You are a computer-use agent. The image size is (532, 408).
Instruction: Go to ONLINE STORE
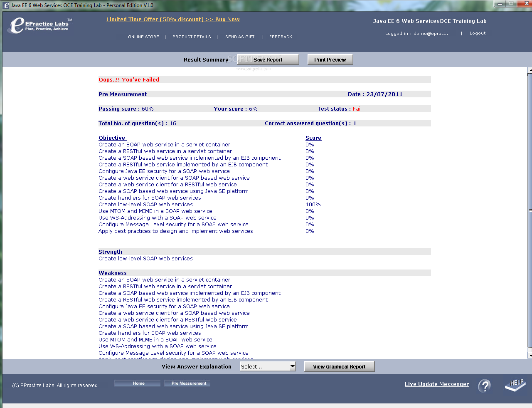click(143, 37)
